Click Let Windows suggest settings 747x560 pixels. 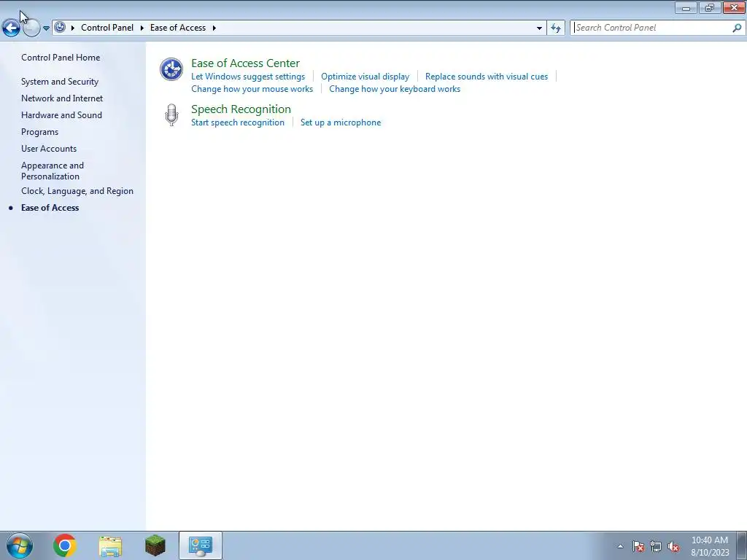click(248, 76)
